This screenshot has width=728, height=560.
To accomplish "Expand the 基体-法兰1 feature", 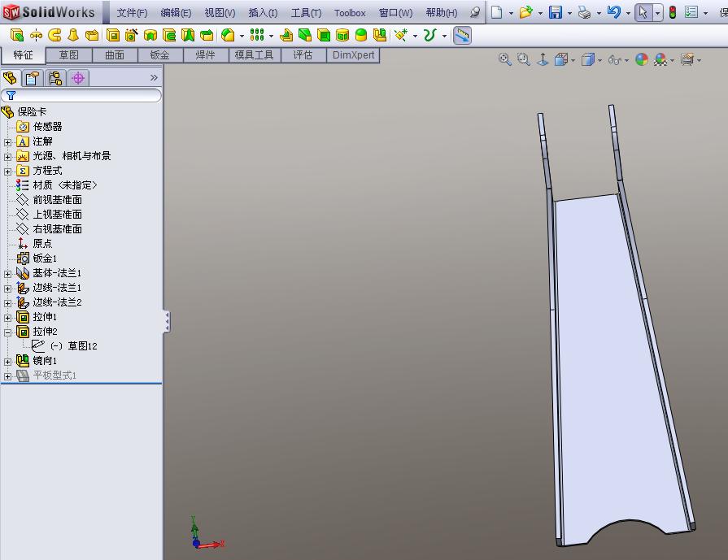I will point(7,274).
